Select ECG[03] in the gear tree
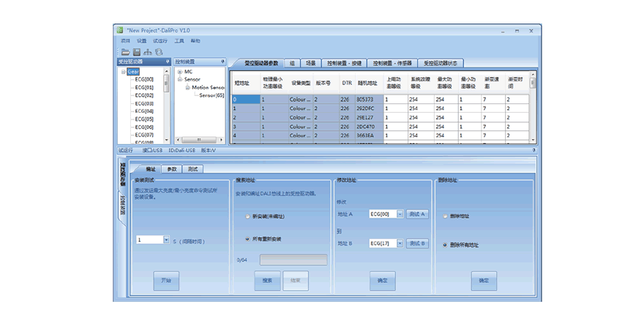 (143, 103)
